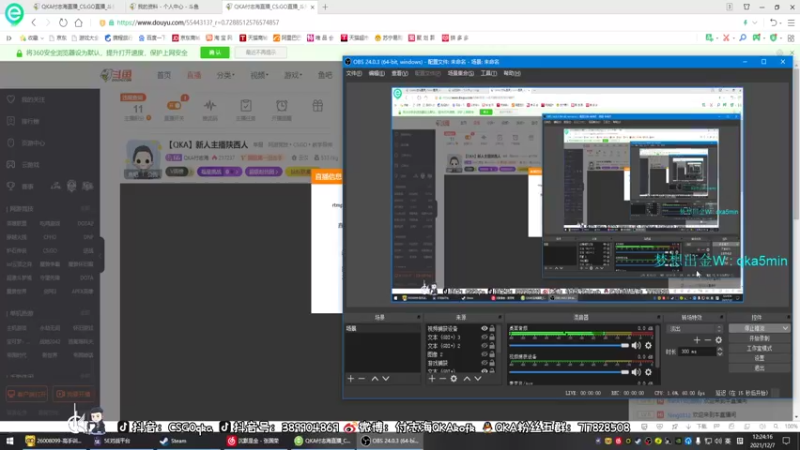Open the Douyu voice/sound wave icon

[210, 106]
